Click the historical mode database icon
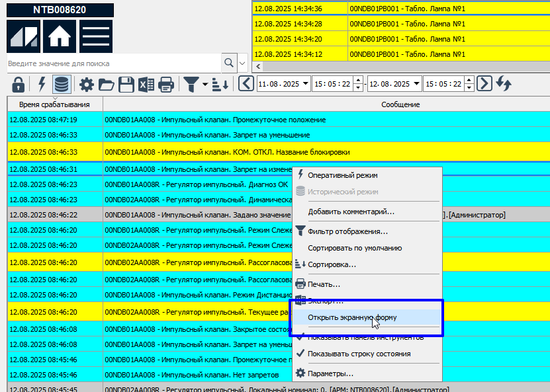The height and width of the screenshot is (392, 550). click(x=61, y=84)
